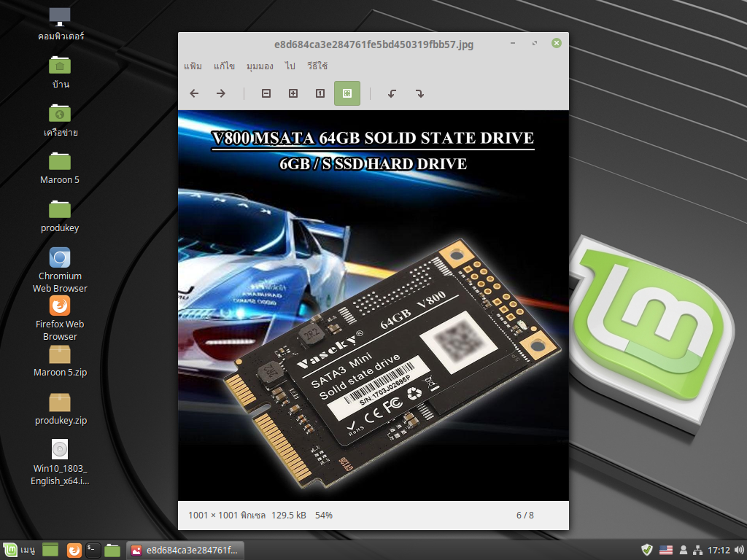
Task: Select the บ้าน home folder icon
Action: (x=60, y=72)
